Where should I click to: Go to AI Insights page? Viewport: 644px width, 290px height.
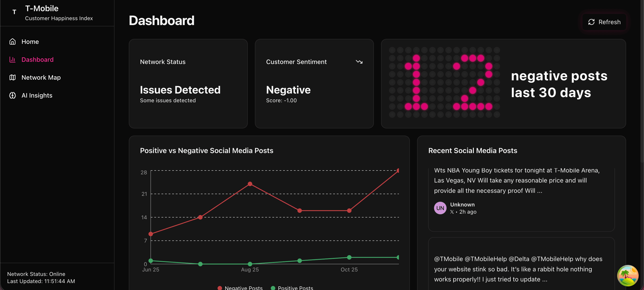(37, 95)
